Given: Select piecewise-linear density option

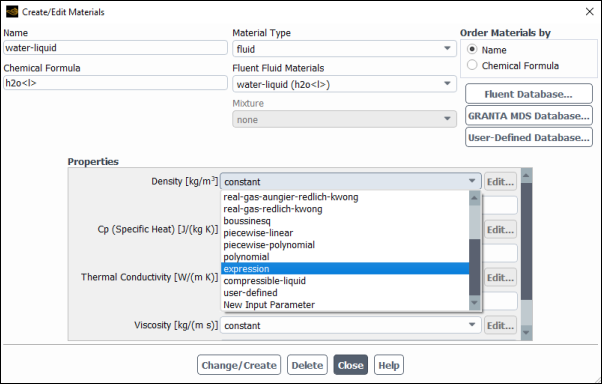Looking at the screenshot, I should (x=345, y=233).
